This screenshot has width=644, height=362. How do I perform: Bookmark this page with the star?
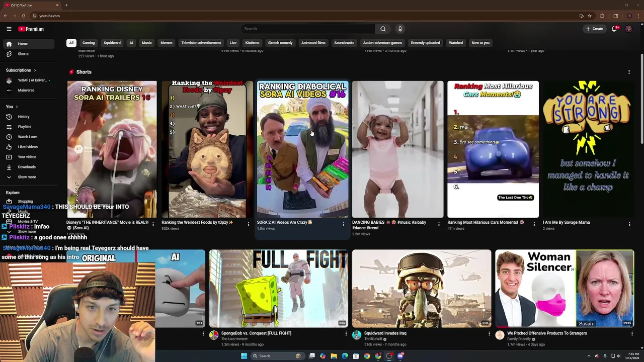click(589, 16)
